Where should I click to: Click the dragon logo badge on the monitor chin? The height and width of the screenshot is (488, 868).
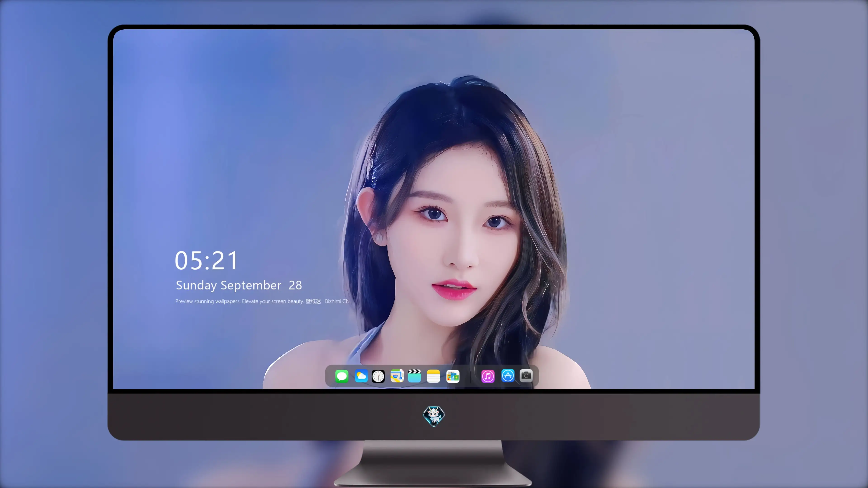[x=434, y=416]
